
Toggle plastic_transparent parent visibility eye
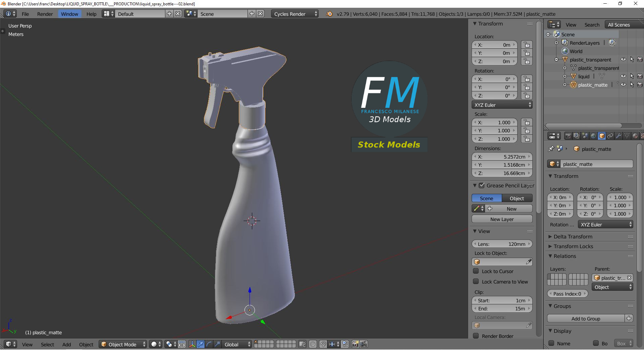(623, 59)
